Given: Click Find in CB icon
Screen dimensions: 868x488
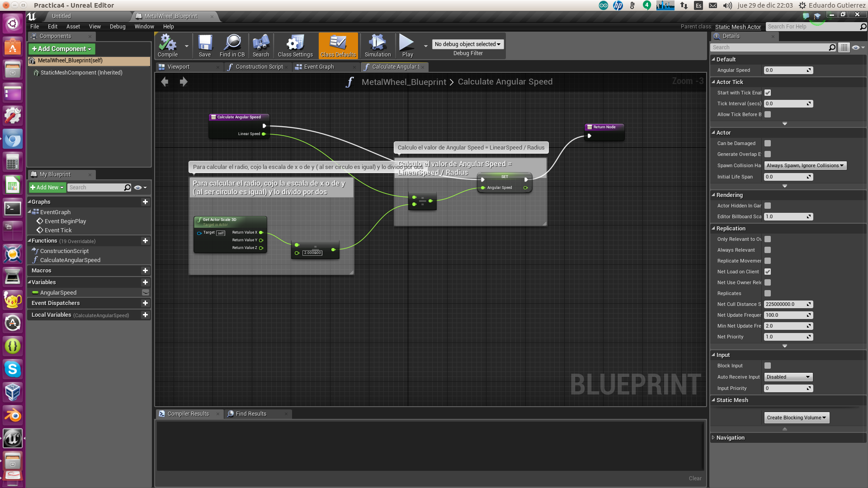Looking at the screenshot, I should coord(232,45).
